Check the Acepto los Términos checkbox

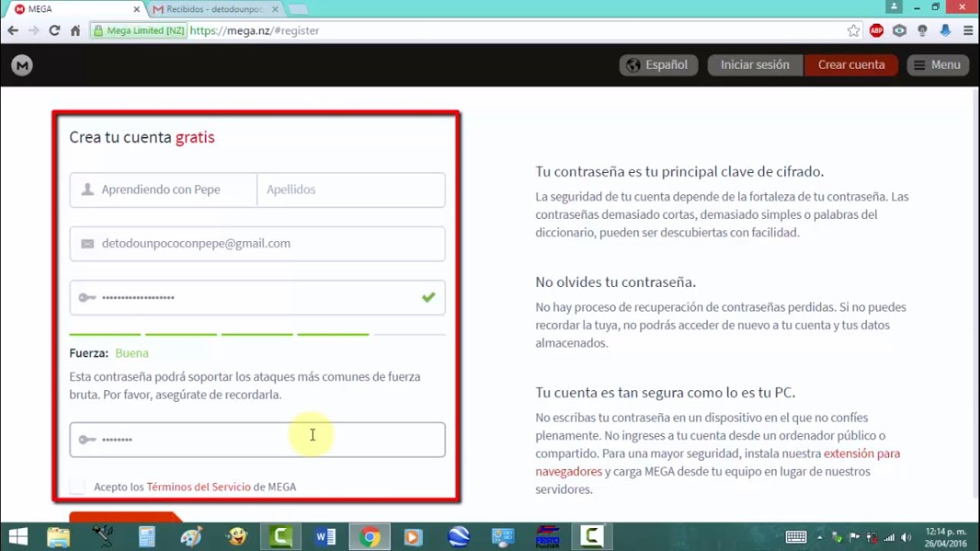[77, 486]
